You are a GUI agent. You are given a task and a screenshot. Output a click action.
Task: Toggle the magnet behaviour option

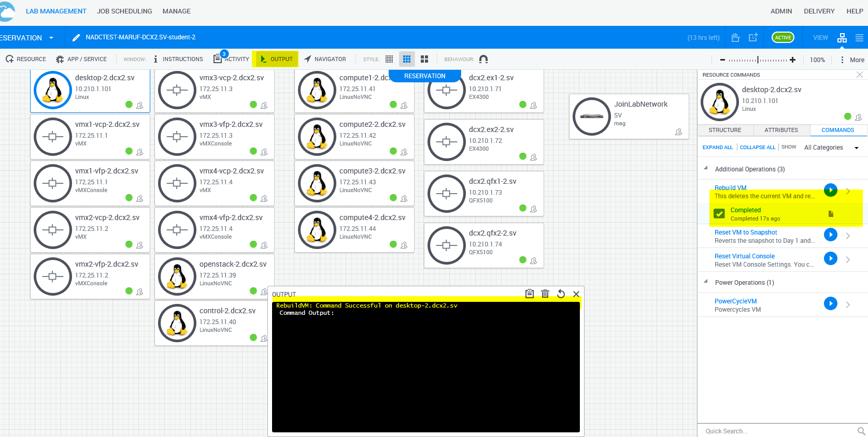(483, 59)
